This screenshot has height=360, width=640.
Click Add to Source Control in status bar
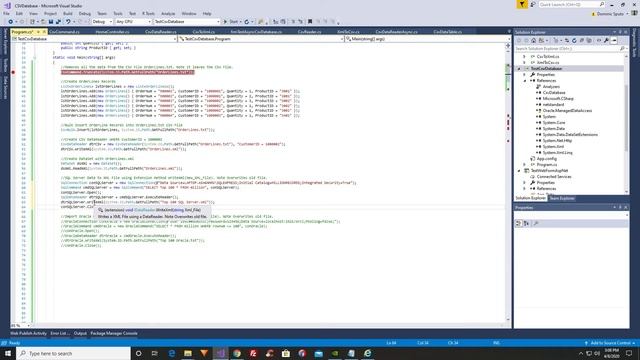pyautogui.click(x=610, y=343)
